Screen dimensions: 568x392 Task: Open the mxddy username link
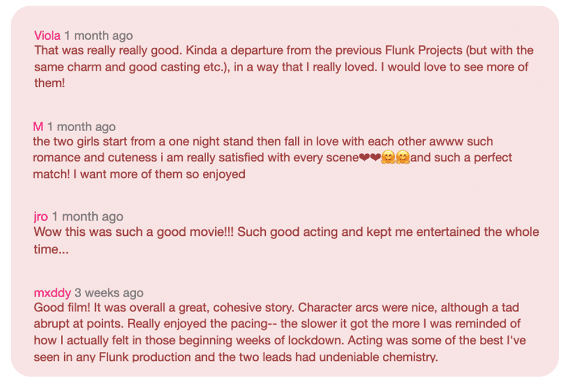point(52,293)
